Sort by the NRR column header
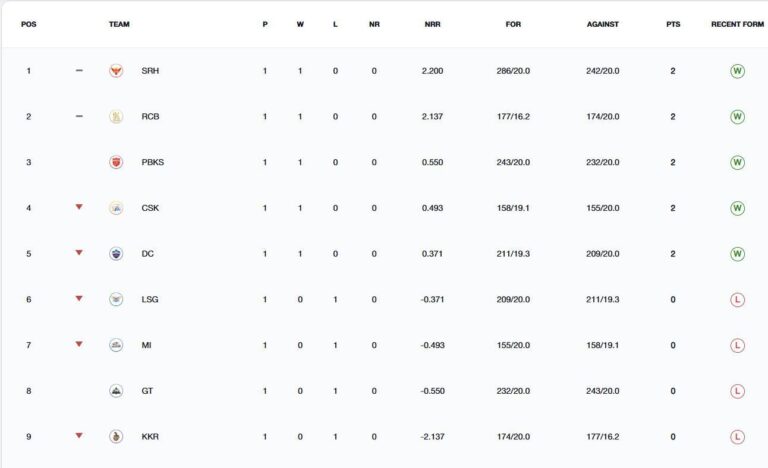 coord(432,24)
